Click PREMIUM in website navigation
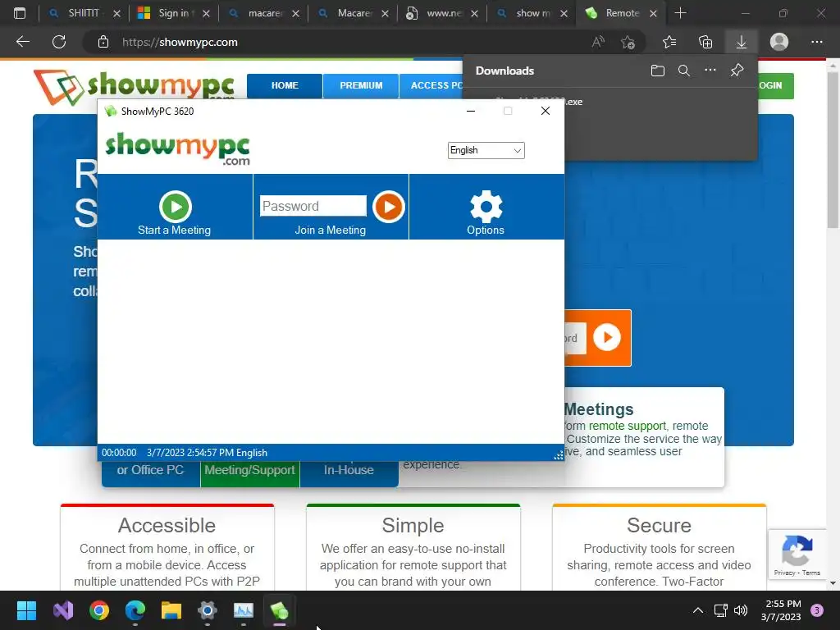Viewport: 840px width, 630px height. (x=361, y=85)
